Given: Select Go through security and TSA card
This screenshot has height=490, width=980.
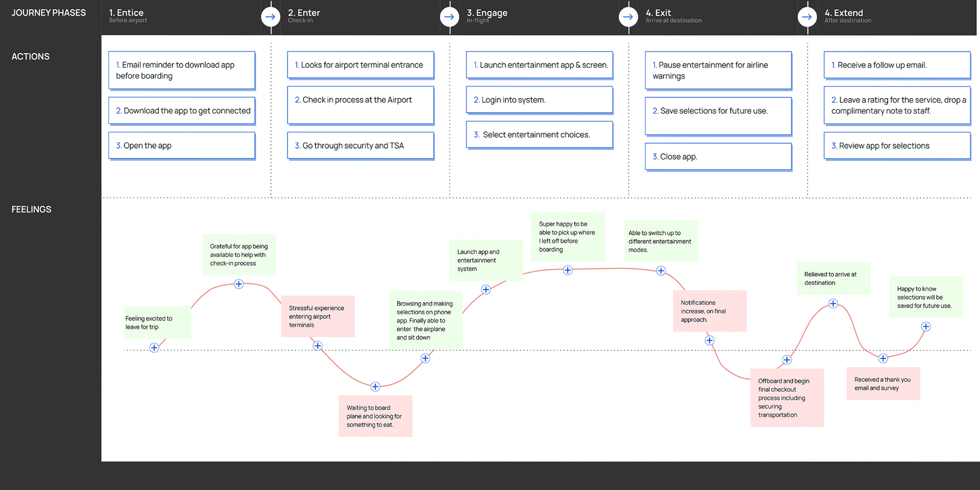Looking at the screenshot, I should pos(360,146).
